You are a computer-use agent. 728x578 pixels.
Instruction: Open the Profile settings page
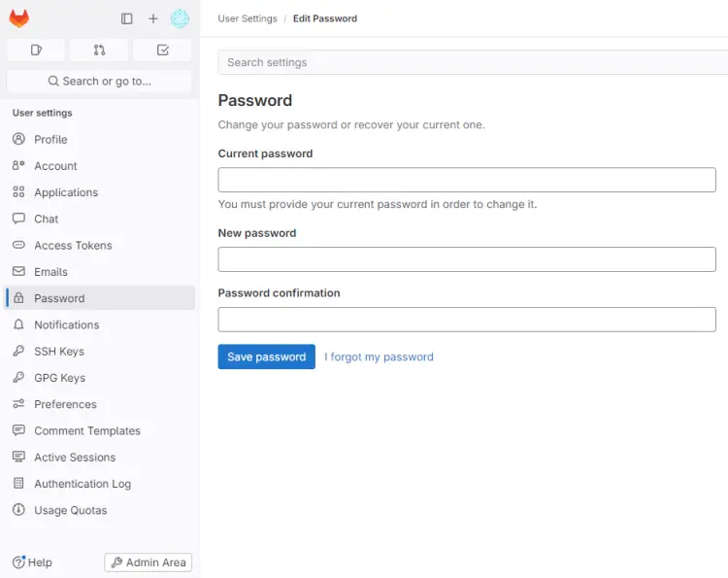(x=50, y=139)
